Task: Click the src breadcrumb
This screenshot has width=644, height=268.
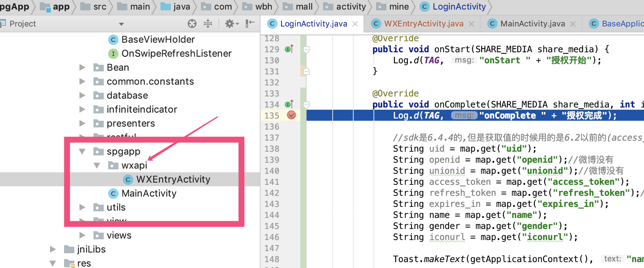Action: (x=93, y=7)
